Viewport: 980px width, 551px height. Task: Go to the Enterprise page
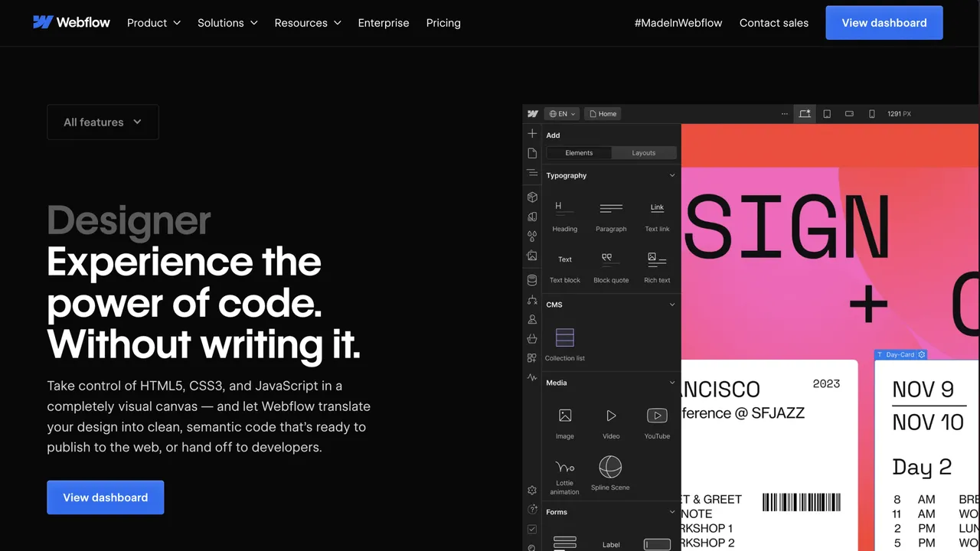(384, 23)
